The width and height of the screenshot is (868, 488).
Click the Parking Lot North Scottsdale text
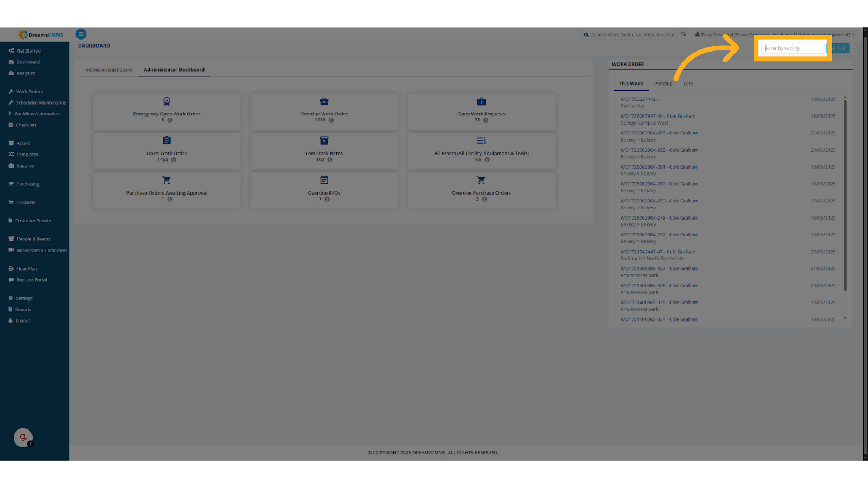pyautogui.click(x=652, y=259)
